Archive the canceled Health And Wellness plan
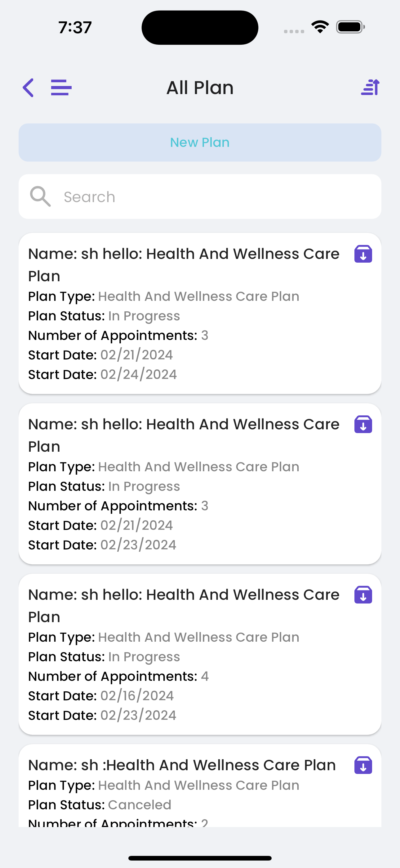This screenshot has height=868, width=400. click(x=363, y=765)
